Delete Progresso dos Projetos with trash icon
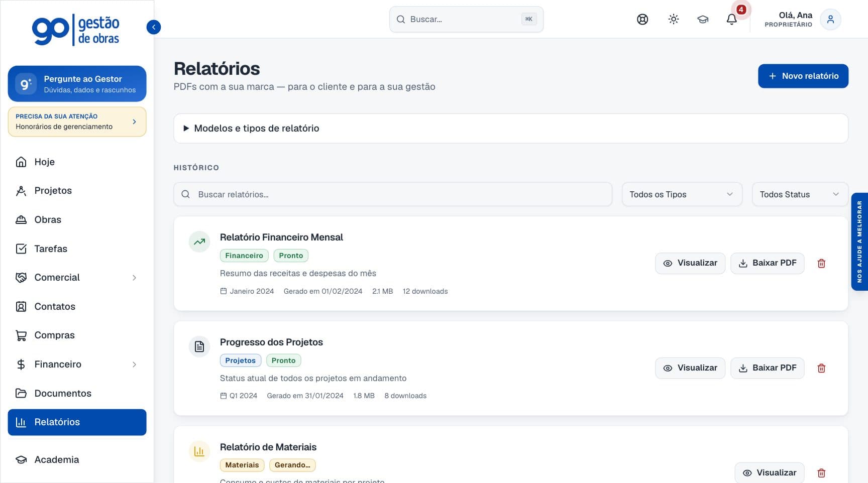Screen dimensions: 868x483 click(x=821, y=369)
